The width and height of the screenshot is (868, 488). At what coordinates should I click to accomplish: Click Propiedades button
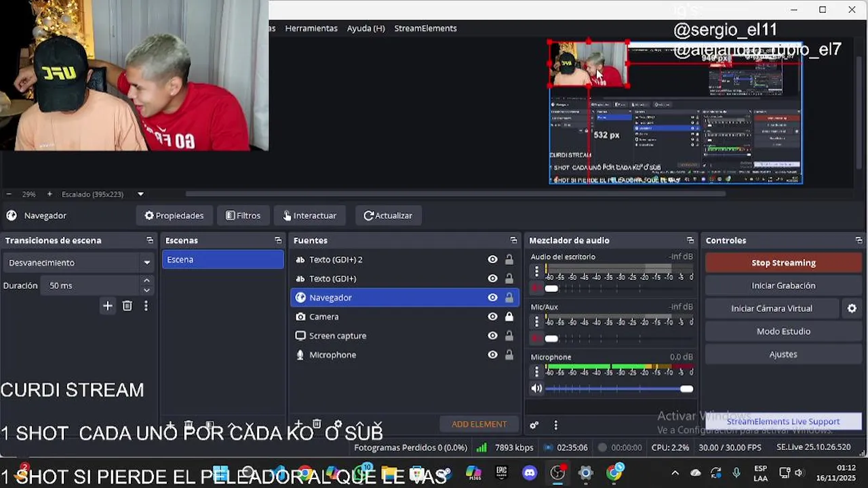[x=174, y=216]
